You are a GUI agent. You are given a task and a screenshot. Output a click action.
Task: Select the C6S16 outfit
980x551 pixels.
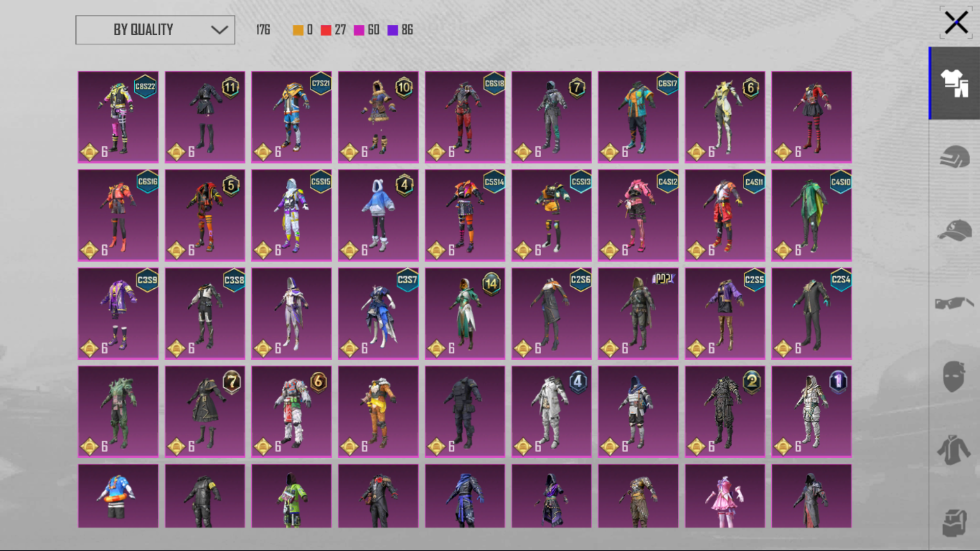tap(118, 215)
